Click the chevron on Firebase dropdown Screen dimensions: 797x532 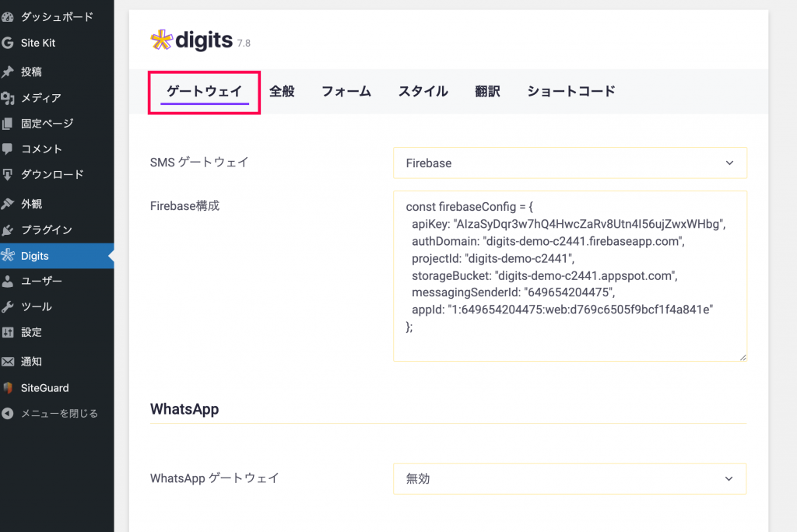tap(729, 163)
